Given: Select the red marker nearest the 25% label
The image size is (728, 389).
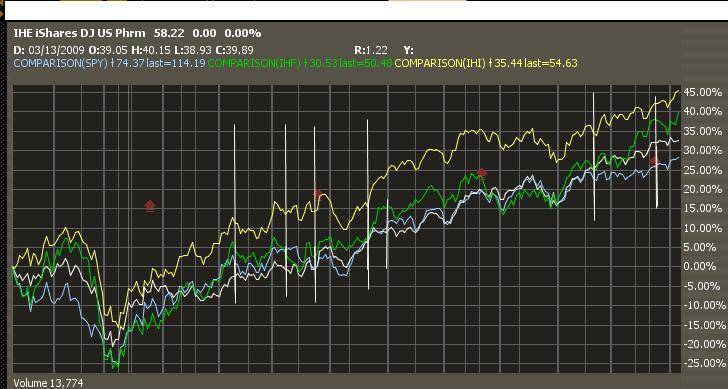Looking at the screenshot, I should 654,161.
